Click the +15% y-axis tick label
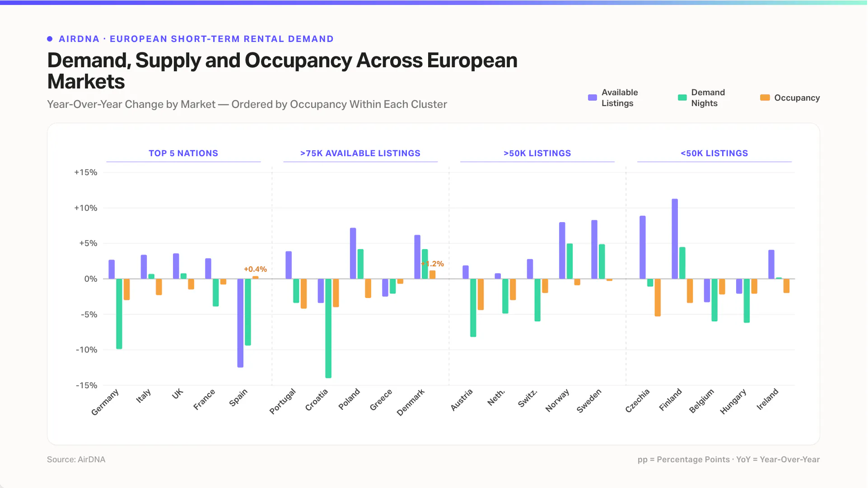The width and height of the screenshot is (868, 488). 86,172
